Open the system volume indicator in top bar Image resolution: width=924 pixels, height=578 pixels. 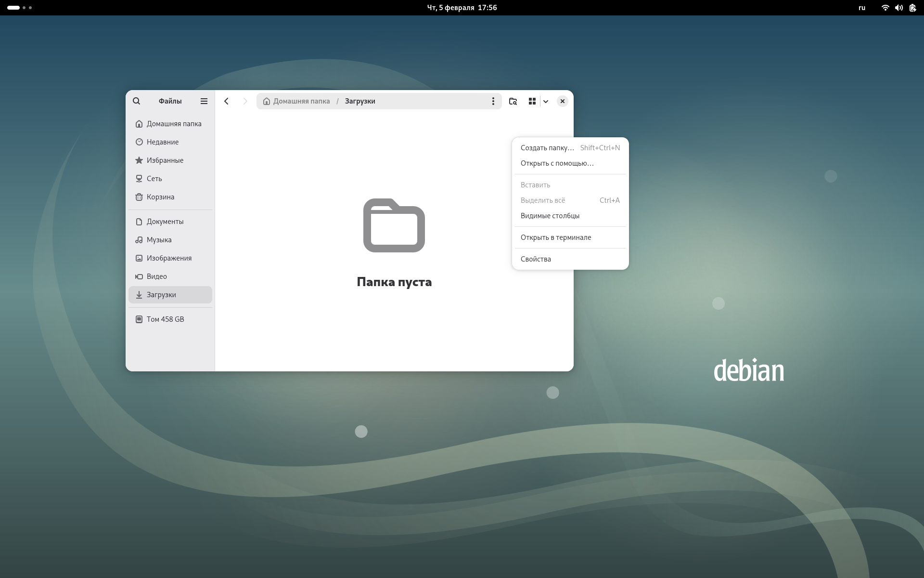pos(898,8)
